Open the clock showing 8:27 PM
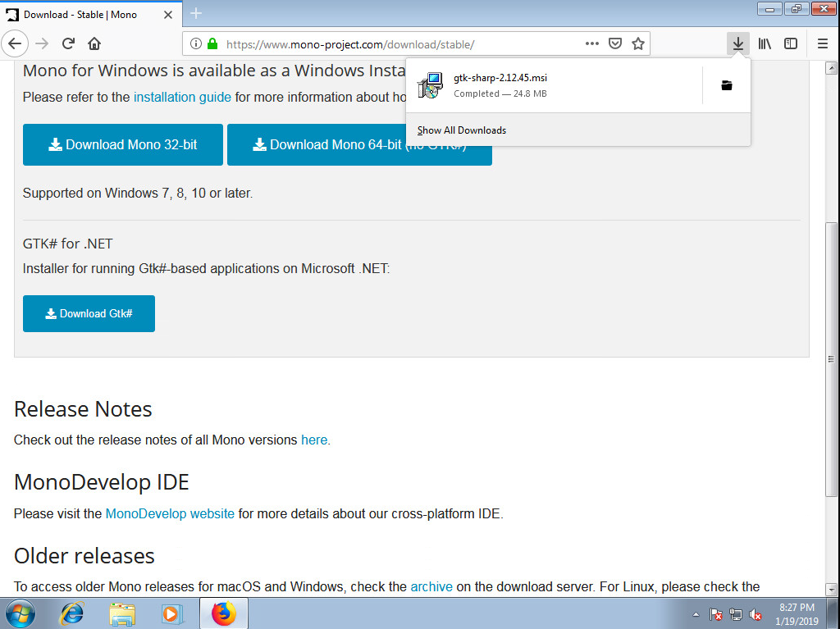 point(797,614)
